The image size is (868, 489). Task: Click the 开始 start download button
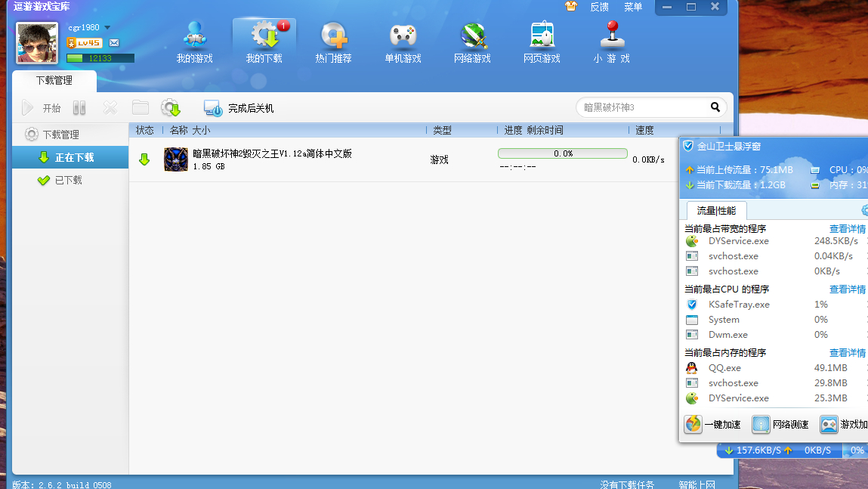[41, 108]
